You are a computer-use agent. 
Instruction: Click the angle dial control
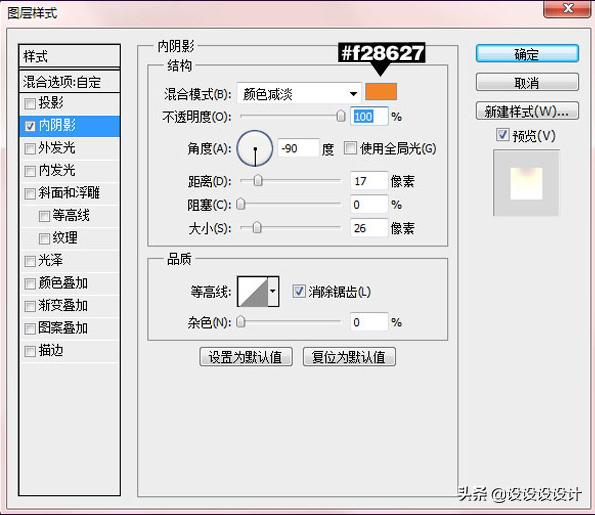(x=255, y=148)
